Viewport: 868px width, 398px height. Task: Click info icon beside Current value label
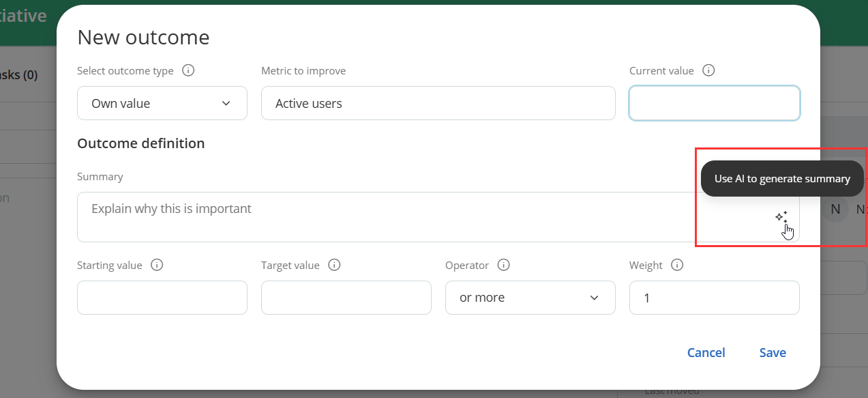pyautogui.click(x=708, y=70)
